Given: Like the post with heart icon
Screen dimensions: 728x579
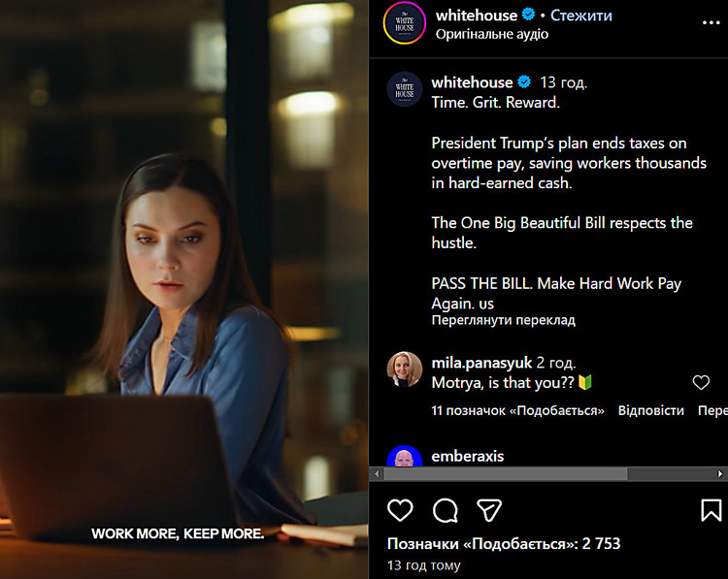Looking at the screenshot, I should point(400,510).
